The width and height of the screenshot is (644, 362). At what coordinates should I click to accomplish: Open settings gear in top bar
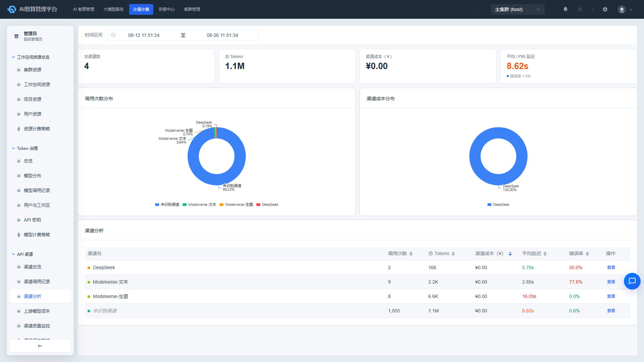[x=605, y=9]
